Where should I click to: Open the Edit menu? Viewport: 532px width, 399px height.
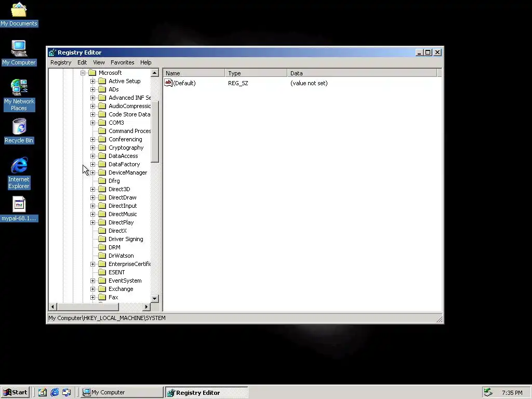(82, 62)
